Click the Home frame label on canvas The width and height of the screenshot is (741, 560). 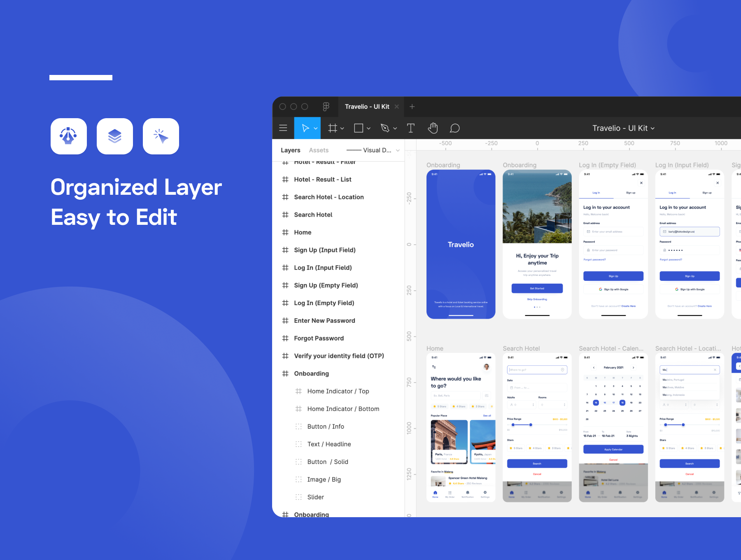pos(435,348)
